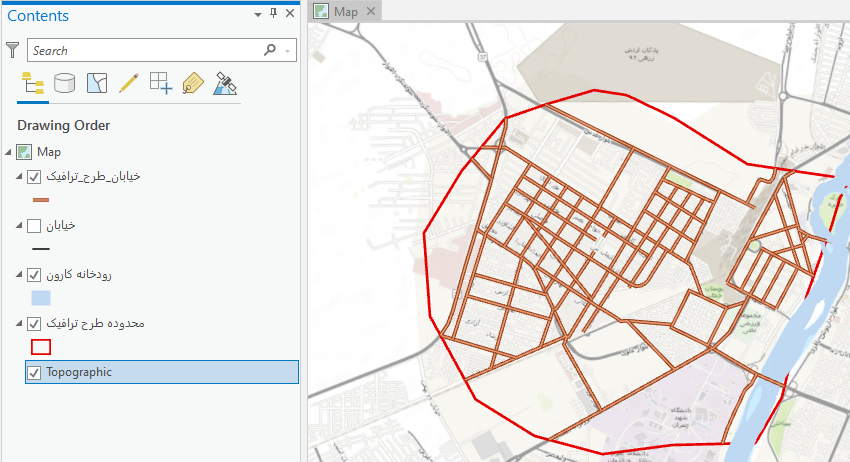This screenshot has width=850, height=462.
Task: Select List By Selection icon
Action: point(96,83)
